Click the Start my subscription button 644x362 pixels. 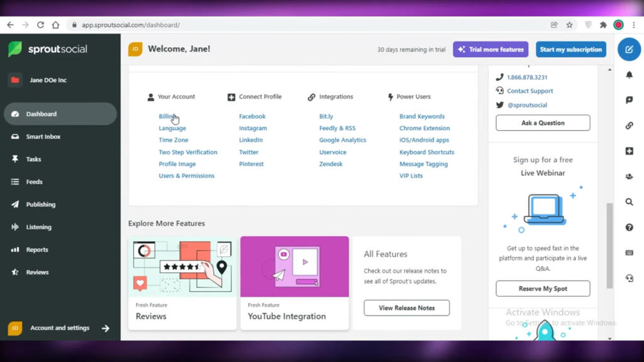pos(571,49)
